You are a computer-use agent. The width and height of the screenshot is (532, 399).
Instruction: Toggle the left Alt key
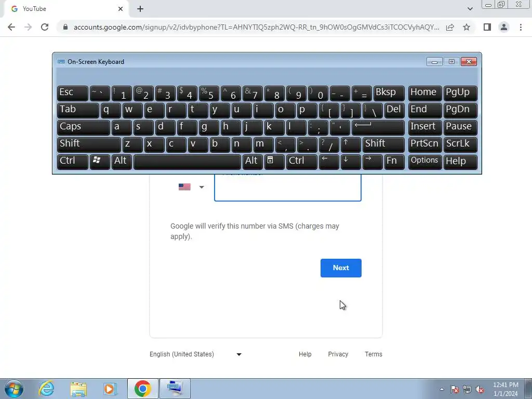pyautogui.click(x=122, y=161)
